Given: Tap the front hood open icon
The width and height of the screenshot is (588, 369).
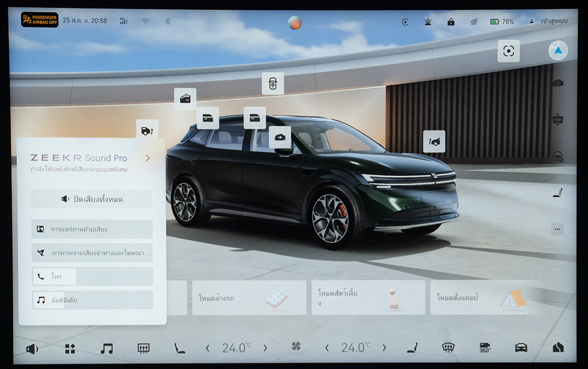Looking at the screenshot, I should [x=434, y=141].
